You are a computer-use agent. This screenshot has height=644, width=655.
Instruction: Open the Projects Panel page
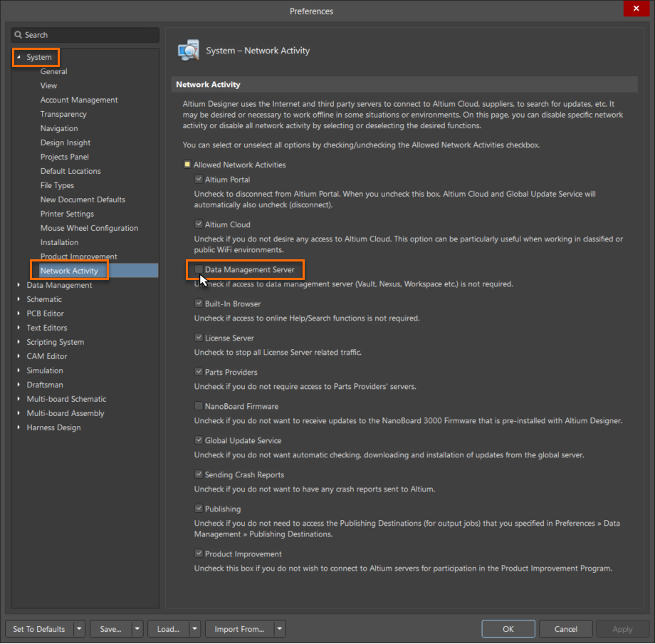(x=64, y=157)
